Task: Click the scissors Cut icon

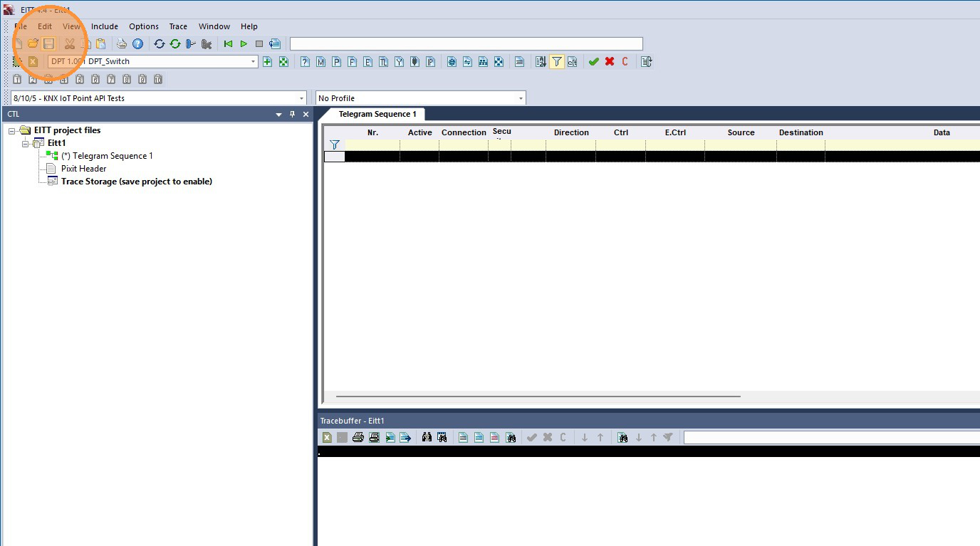Action: 69,43
